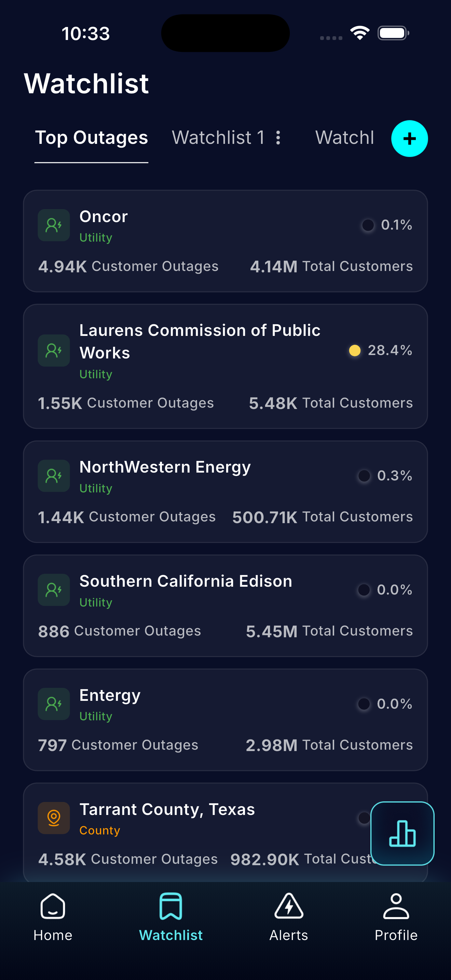Go to the Home tab
The height and width of the screenshot is (980, 451).
tap(53, 917)
